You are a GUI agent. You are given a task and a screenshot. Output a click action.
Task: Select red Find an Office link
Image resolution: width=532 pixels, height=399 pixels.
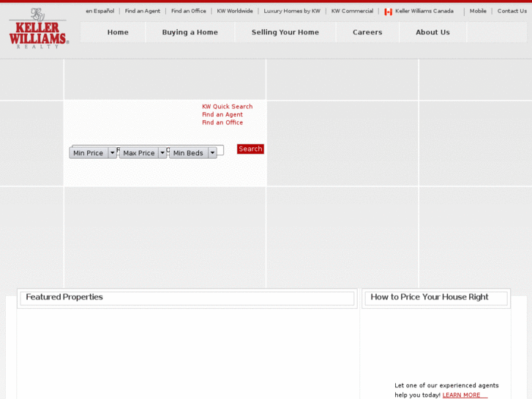(x=222, y=122)
